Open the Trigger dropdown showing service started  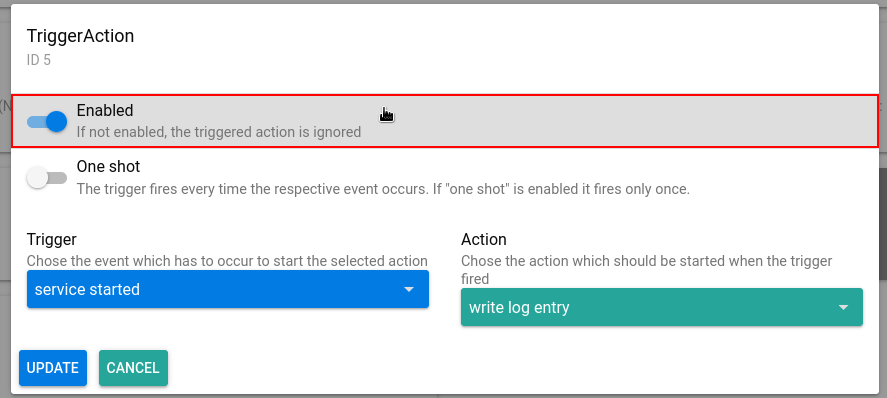click(x=228, y=289)
